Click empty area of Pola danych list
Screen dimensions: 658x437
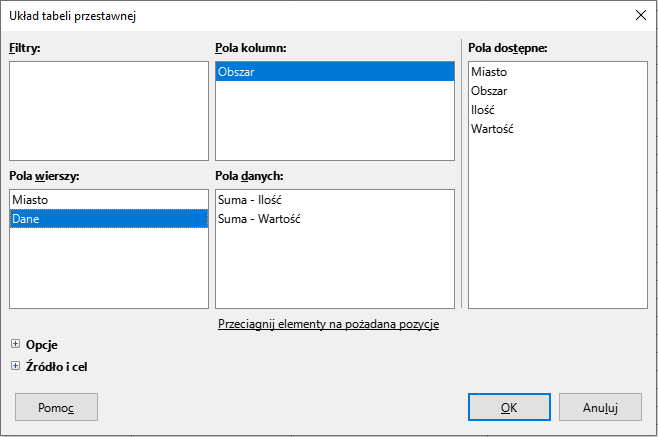tap(334, 270)
